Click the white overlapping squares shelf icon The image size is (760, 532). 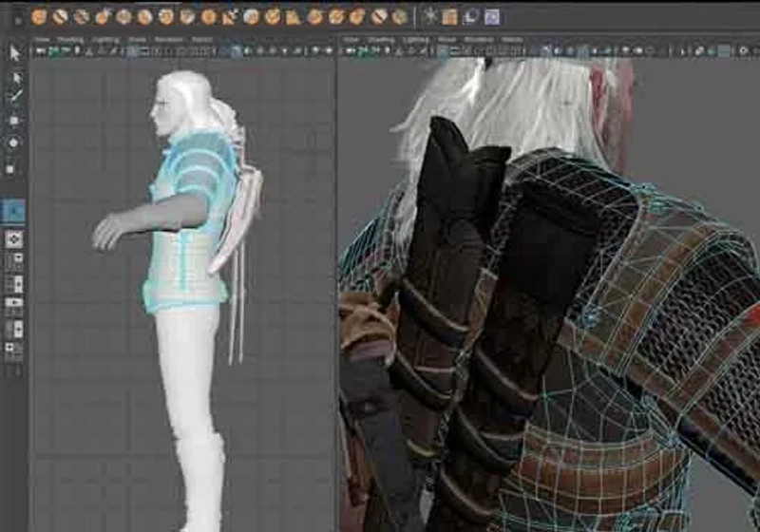pos(470,17)
